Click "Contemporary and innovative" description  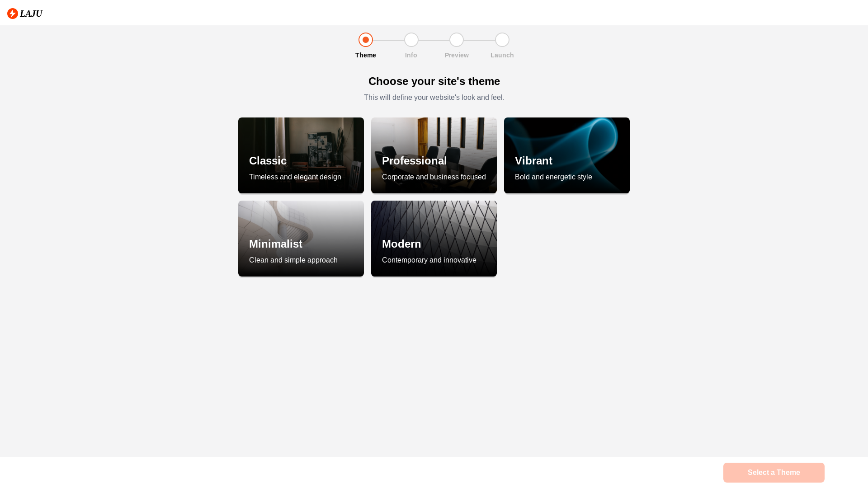pyautogui.click(x=429, y=260)
